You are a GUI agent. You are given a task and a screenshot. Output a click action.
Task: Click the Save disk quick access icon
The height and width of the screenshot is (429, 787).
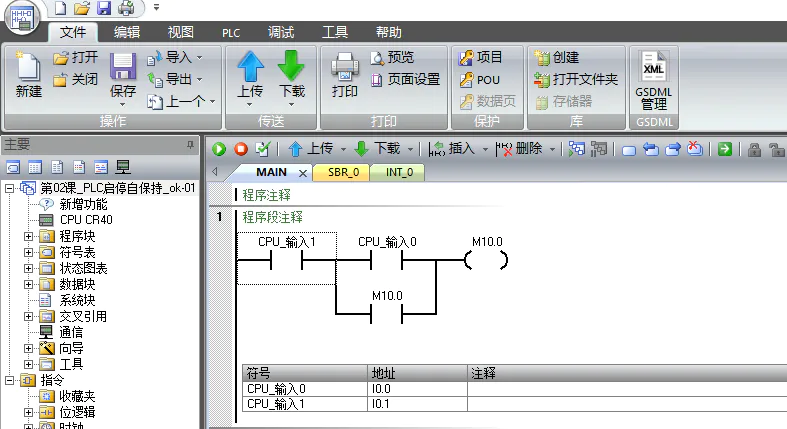coord(104,8)
